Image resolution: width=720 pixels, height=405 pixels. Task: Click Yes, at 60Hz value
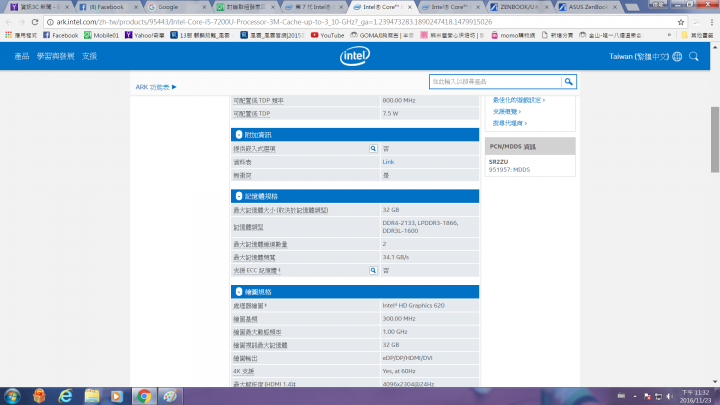pyautogui.click(x=399, y=371)
